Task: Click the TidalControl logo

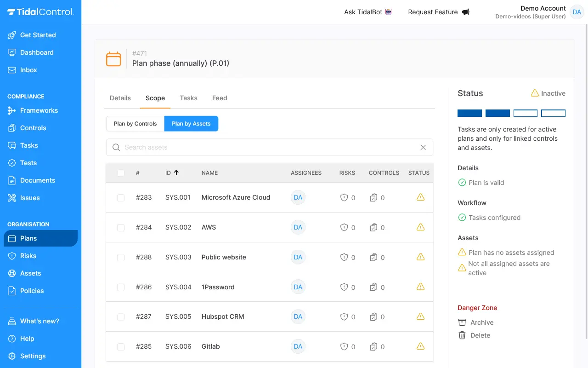Action: [40, 12]
